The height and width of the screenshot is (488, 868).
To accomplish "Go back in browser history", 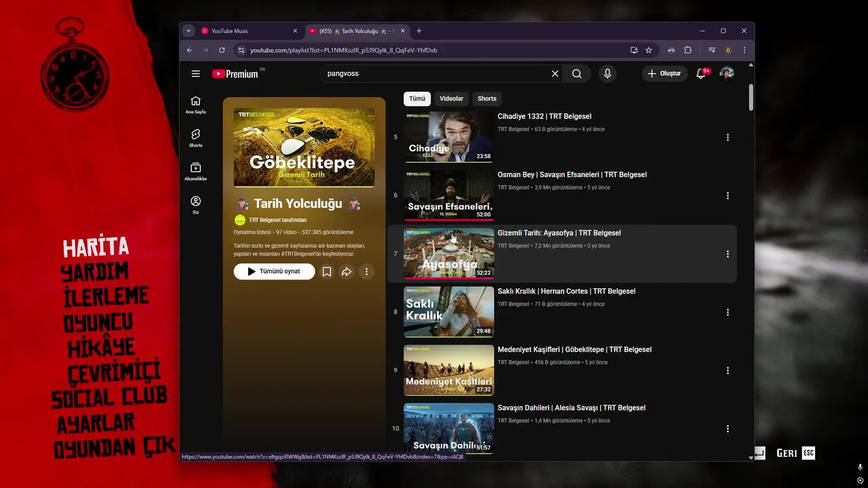I will click(190, 50).
